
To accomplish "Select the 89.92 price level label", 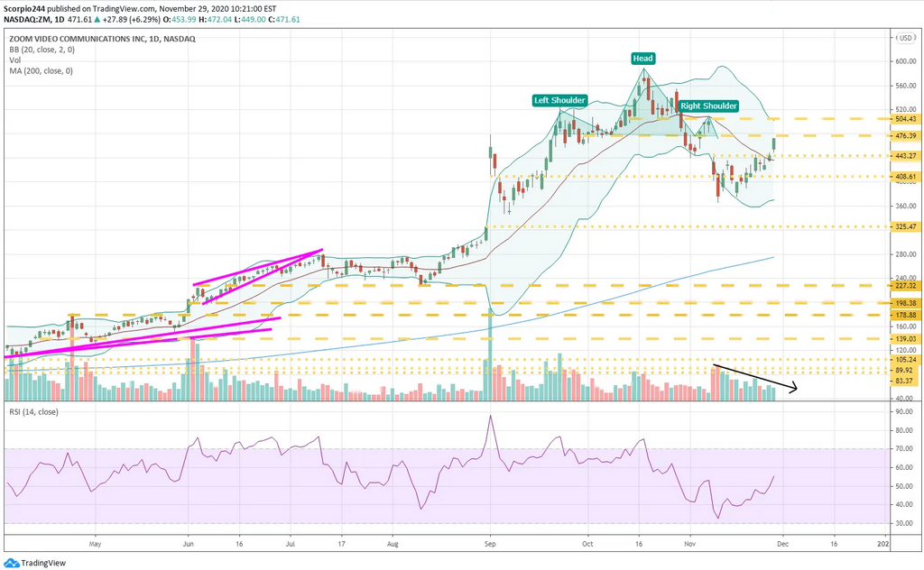I will pyautogui.click(x=904, y=371).
